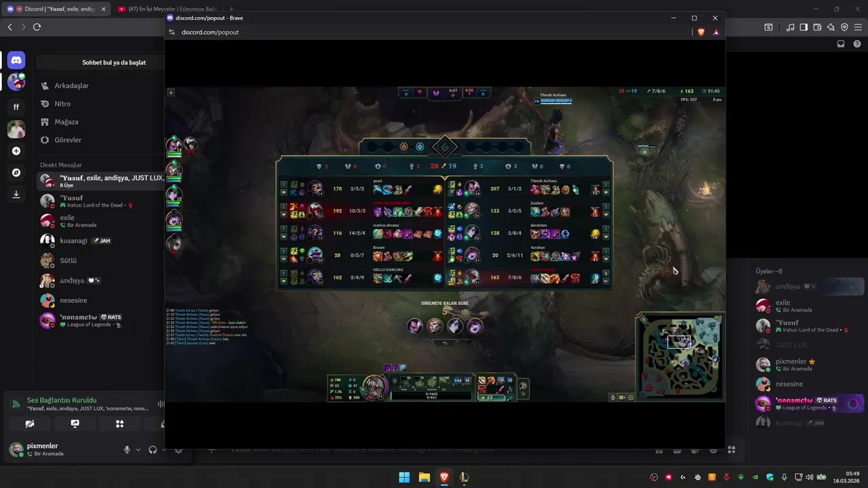
Task: Open media control music note icon
Action: (x=790, y=27)
